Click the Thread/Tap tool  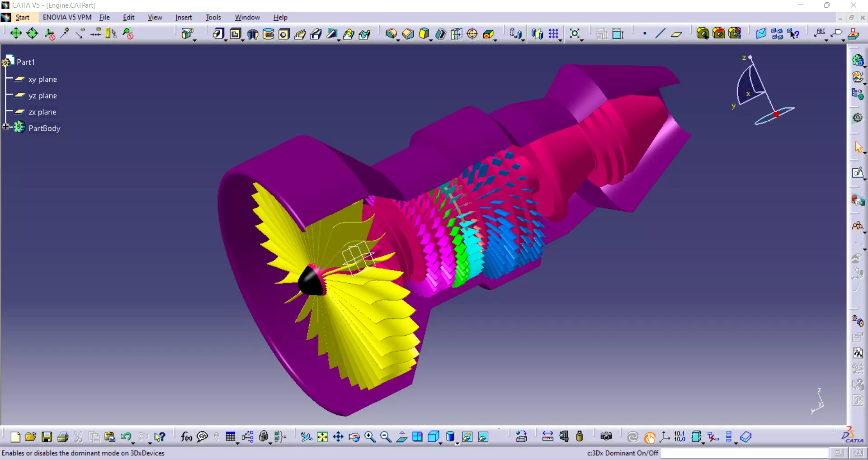coord(472,34)
